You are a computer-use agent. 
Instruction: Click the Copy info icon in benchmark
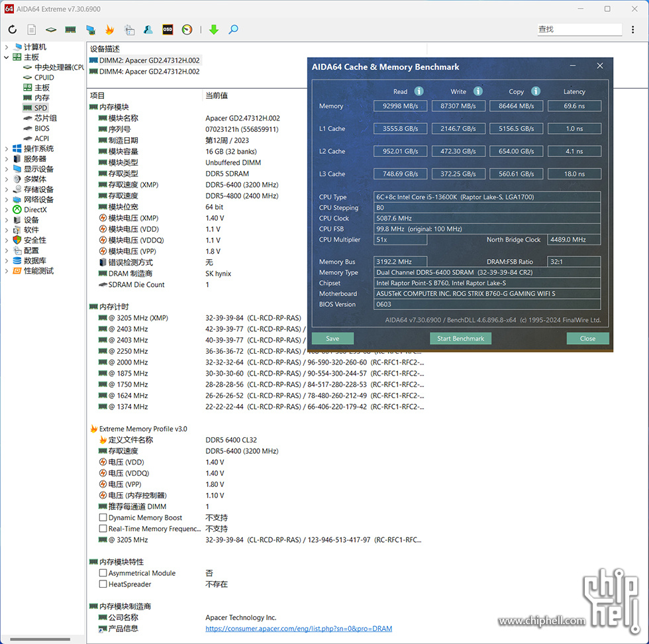click(x=536, y=91)
